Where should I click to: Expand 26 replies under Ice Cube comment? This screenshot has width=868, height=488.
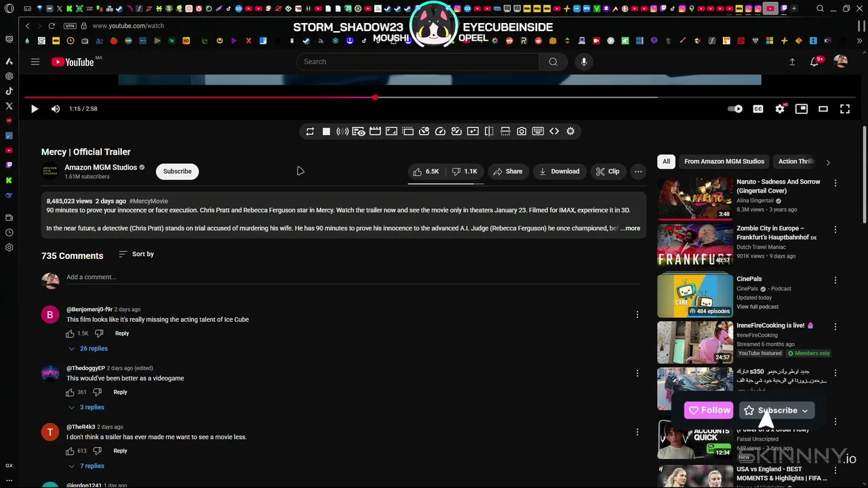click(88, 348)
